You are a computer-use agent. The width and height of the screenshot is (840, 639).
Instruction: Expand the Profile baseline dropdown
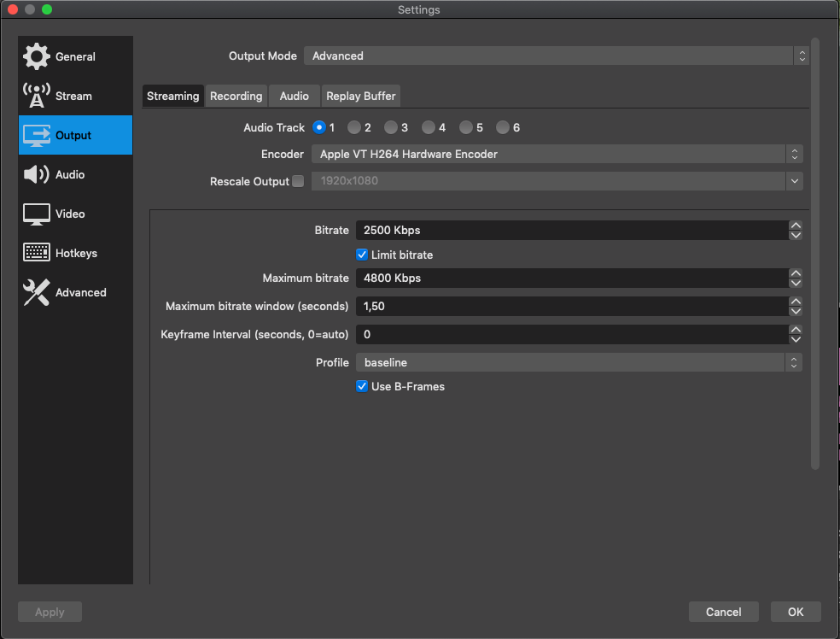[x=578, y=362]
